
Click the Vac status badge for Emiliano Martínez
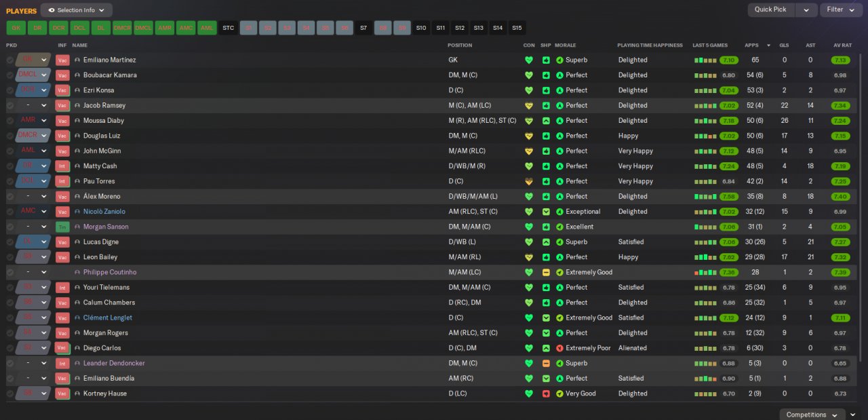point(62,60)
